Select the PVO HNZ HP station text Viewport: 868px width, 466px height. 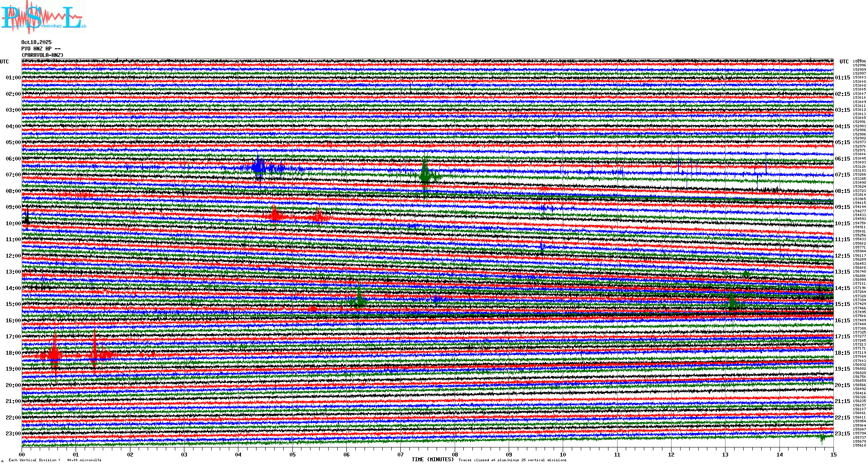[41, 49]
